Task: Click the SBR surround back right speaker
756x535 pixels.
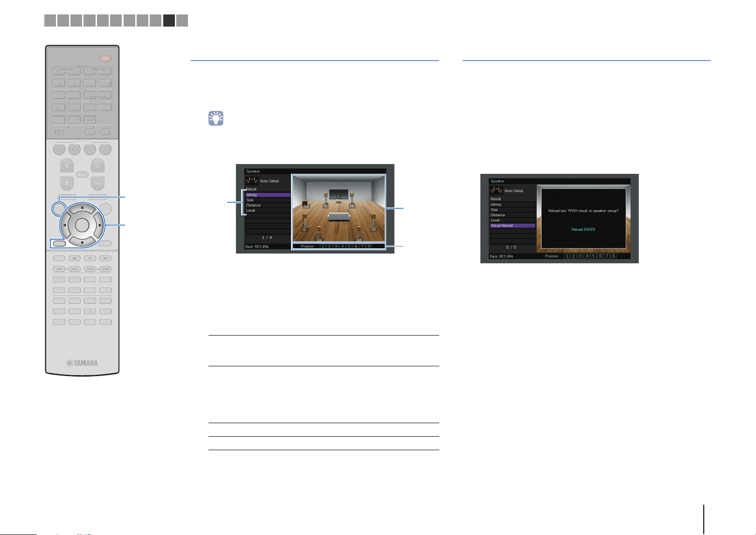Action: tap(359, 234)
